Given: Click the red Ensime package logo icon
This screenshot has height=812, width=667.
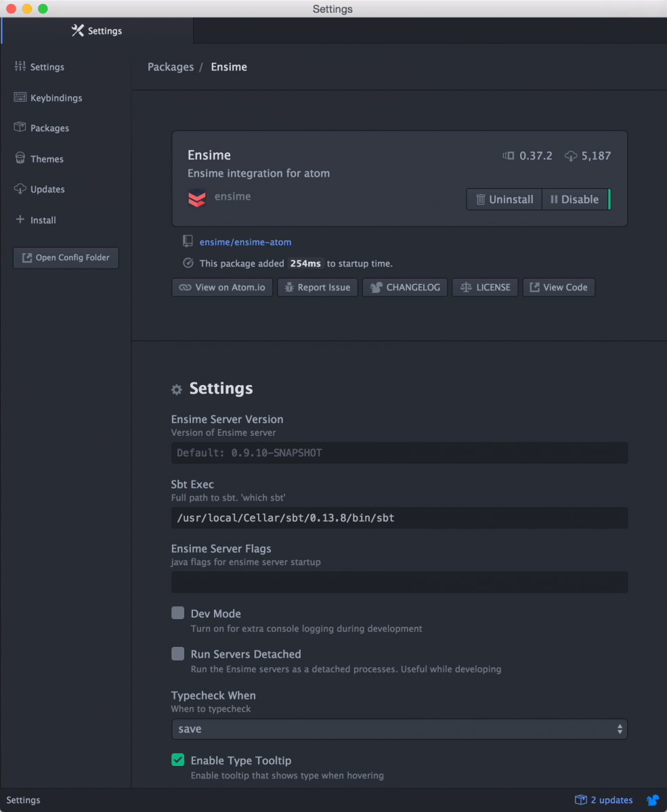Looking at the screenshot, I should coord(196,198).
